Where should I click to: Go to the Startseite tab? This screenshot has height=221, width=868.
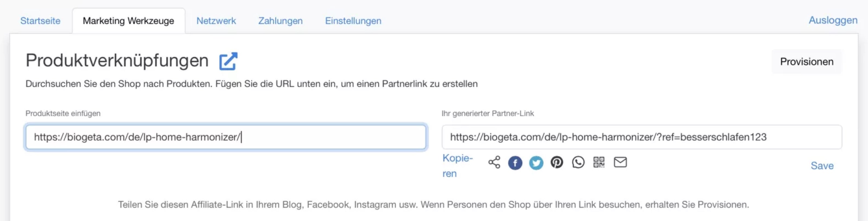(40, 21)
